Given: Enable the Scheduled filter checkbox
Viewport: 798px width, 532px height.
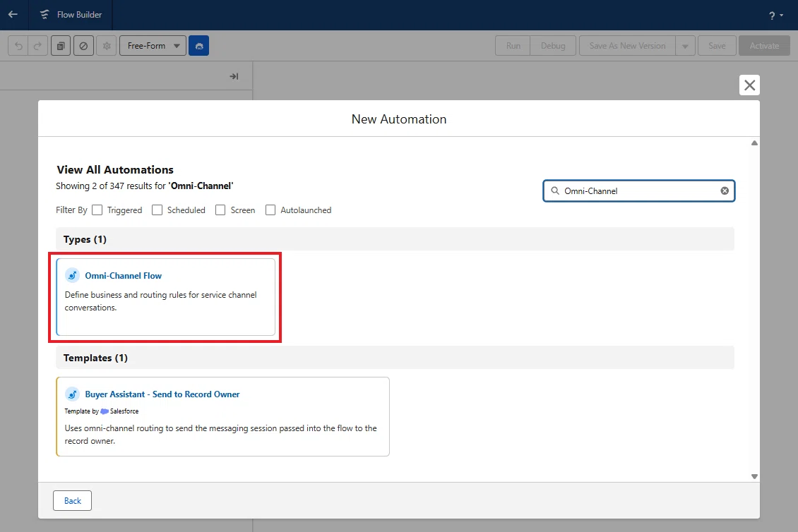Looking at the screenshot, I should (x=157, y=210).
